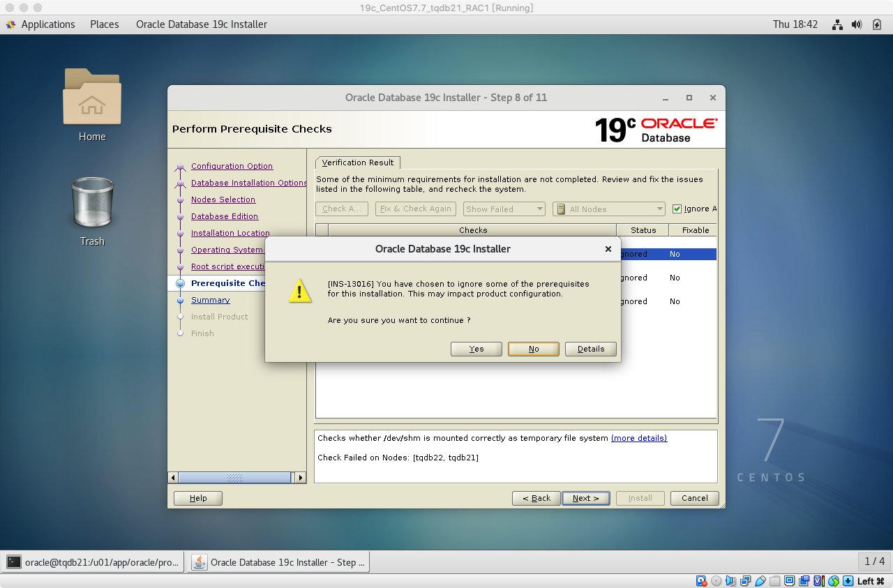893x588 pixels.
Task: Click the Checks column header
Action: [473, 230]
